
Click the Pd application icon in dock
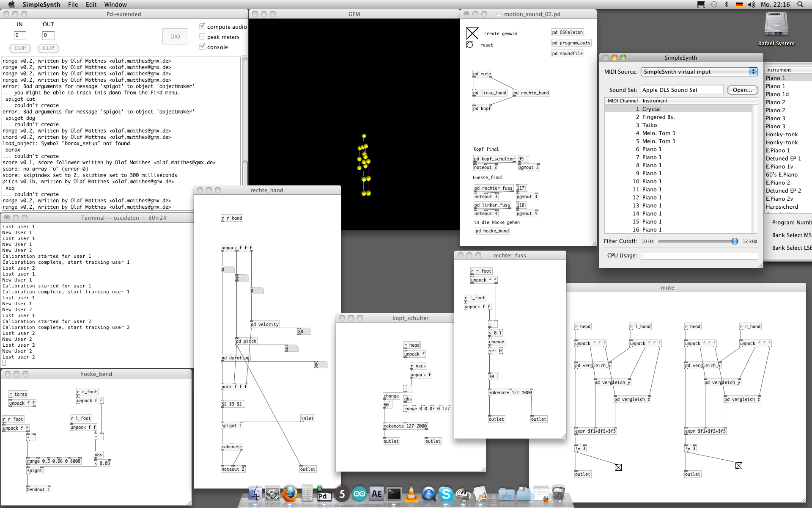pos(324,494)
